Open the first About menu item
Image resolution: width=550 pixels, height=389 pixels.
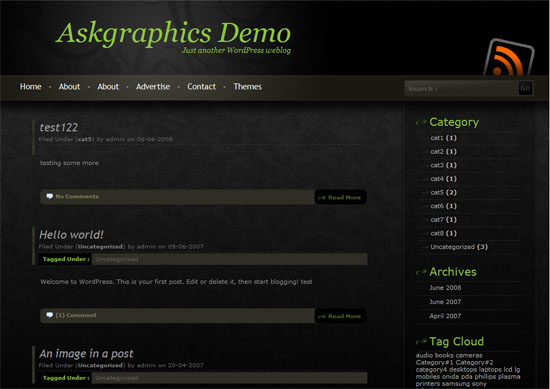tap(69, 87)
